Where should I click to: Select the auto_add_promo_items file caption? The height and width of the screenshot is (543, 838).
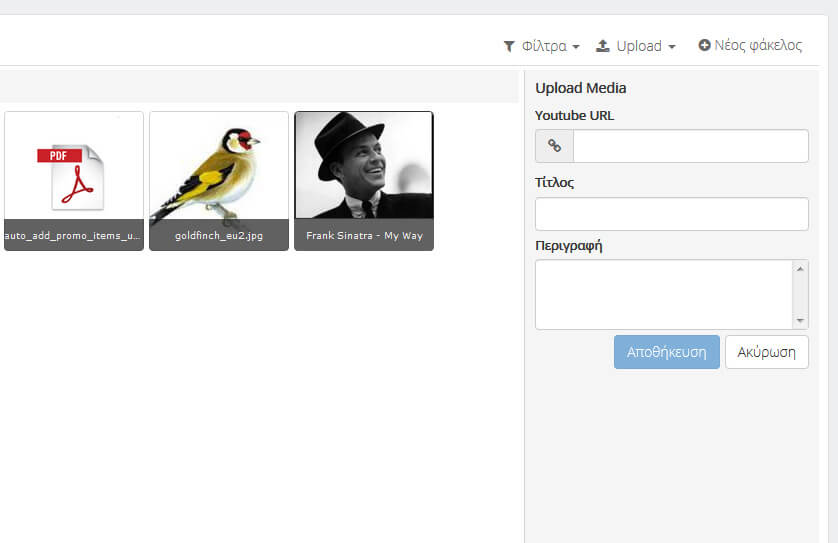pyautogui.click(x=74, y=235)
